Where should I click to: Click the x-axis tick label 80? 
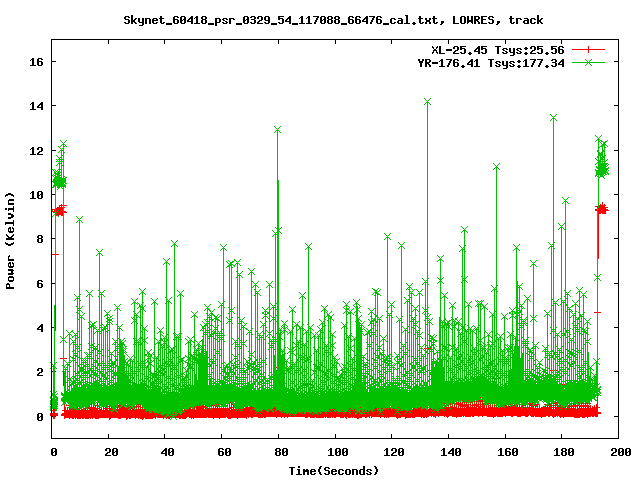tap(281, 452)
